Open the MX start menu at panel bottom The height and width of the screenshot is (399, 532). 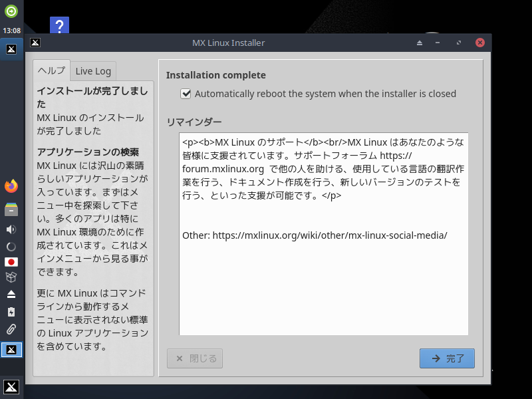coord(11,387)
